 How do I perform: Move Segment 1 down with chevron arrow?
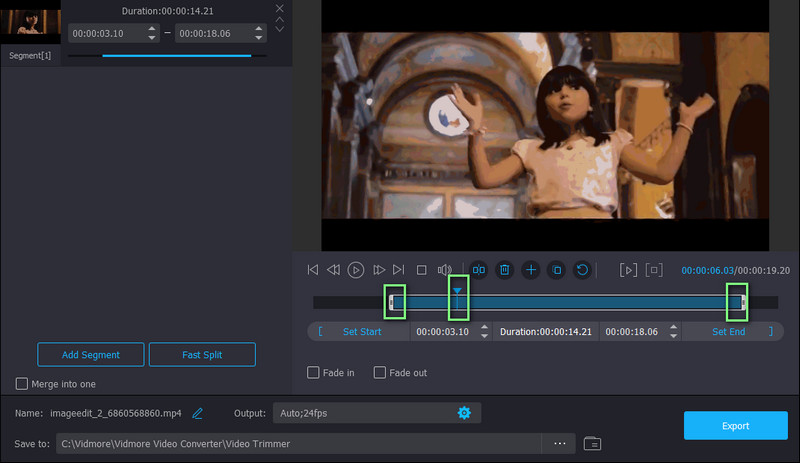tap(280, 29)
